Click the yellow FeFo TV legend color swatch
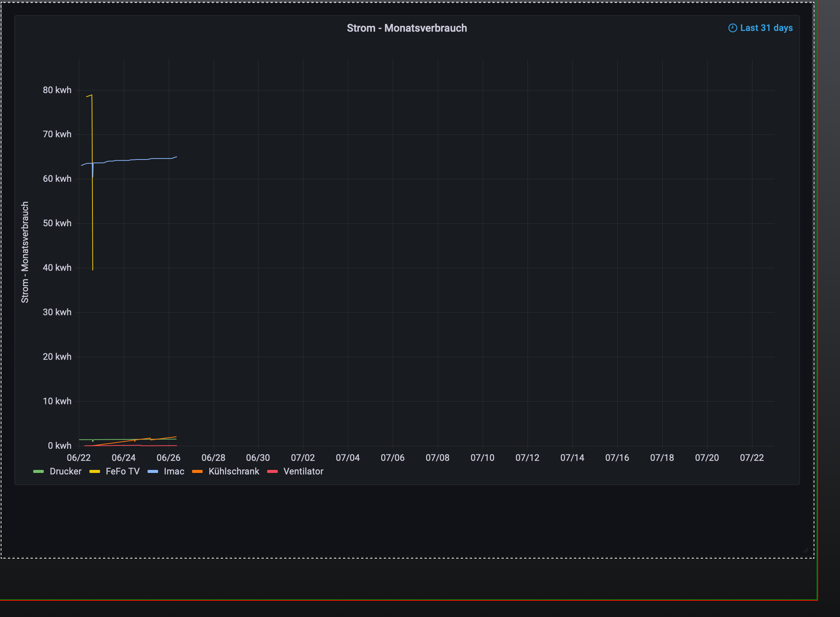 94,471
